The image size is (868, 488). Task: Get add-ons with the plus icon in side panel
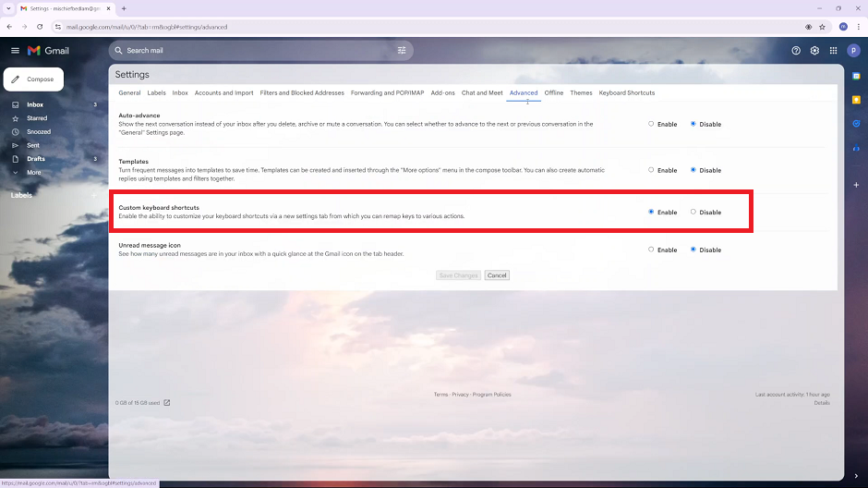[x=856, y=185]
